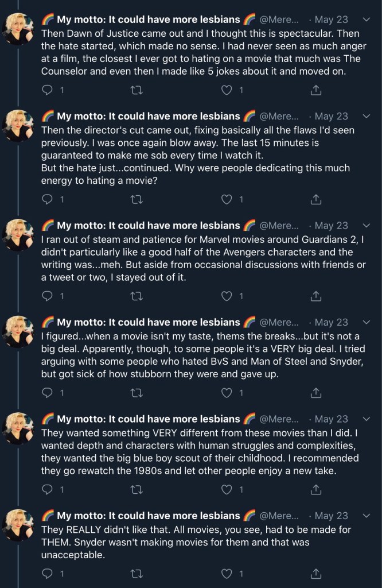The height and width of the screenshot is (588, 382).
Task: Retweet the Guardians 2 Marvel tweet
Action: click(x=138, y=296)
